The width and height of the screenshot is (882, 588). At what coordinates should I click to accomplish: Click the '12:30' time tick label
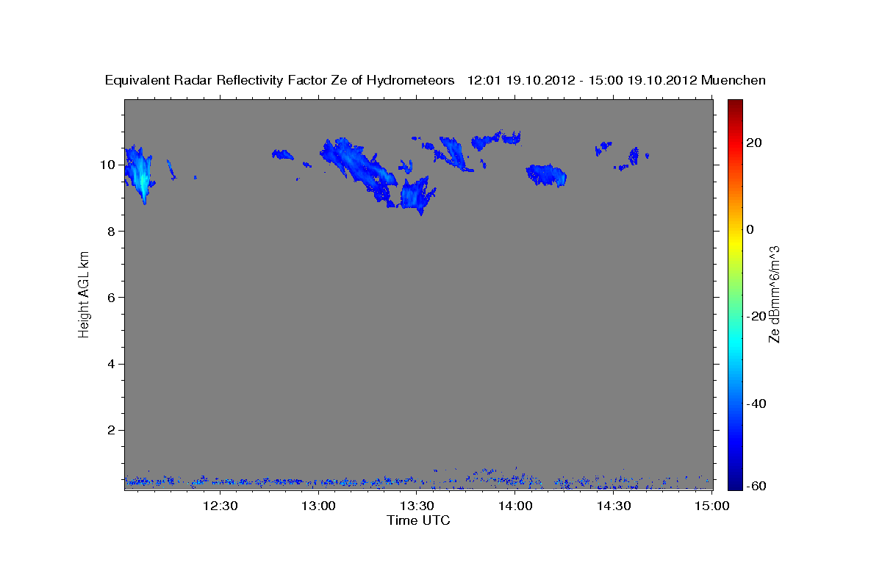pos(220,506)
